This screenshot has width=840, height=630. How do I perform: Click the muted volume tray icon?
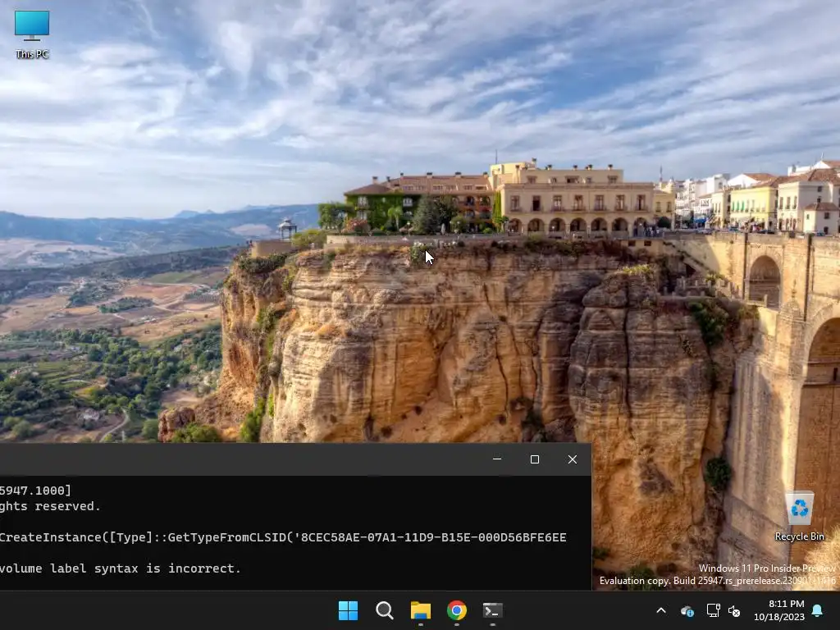[x=734, y=610]
